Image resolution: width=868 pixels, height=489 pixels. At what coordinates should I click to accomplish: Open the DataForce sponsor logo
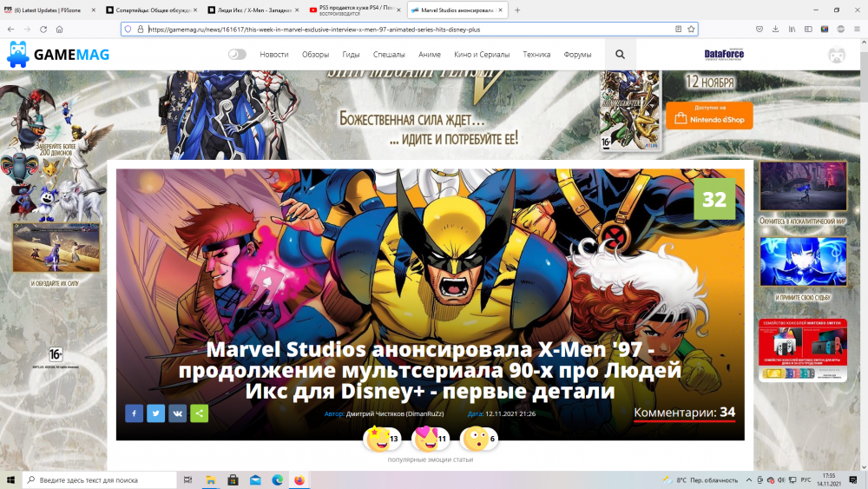[x=724, y=54]
